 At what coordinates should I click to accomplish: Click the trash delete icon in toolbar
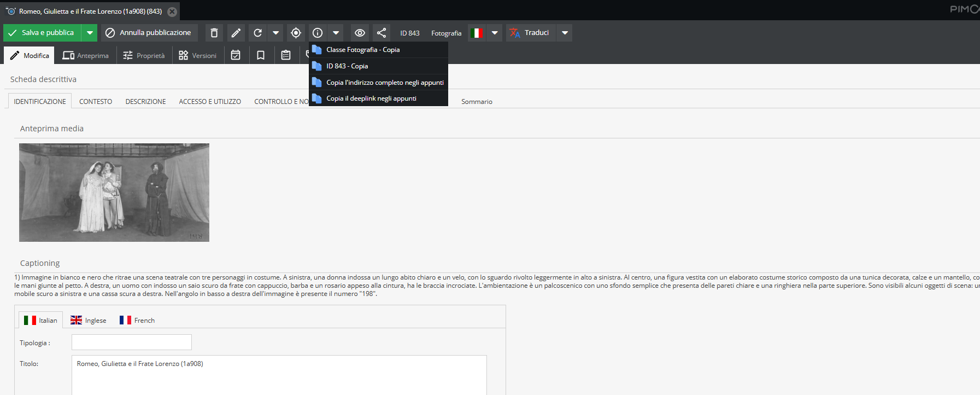(214, 33)
